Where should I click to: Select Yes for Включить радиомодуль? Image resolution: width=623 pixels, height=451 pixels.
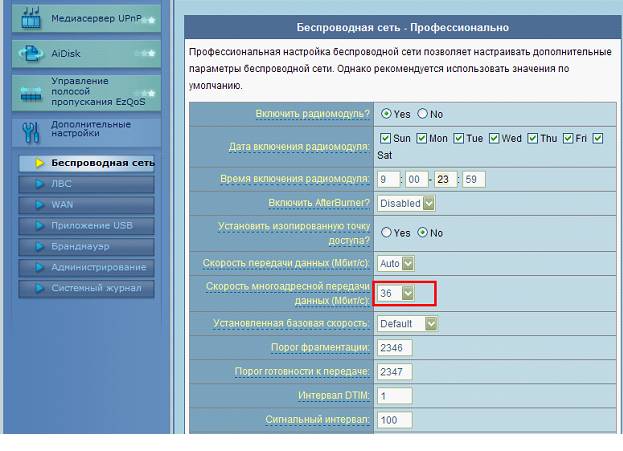click(x=385, y=114)
